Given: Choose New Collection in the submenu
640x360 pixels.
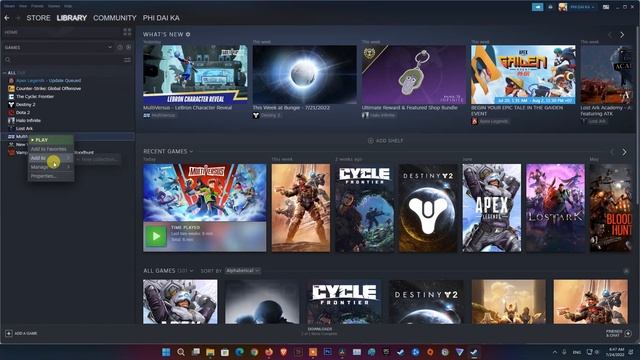Looking at the screenshot, I should click(x=98, y=159).
